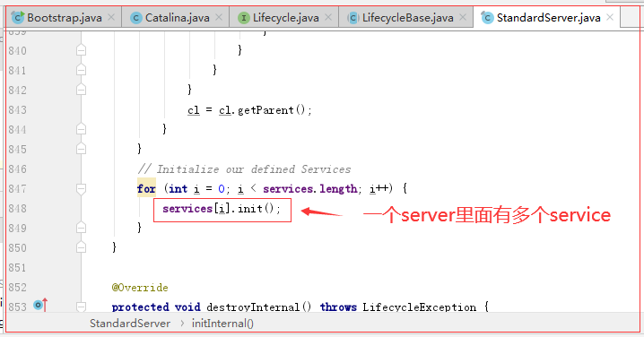
Task: Close the Catalina.java tab
Action: (x=219, y=17)
